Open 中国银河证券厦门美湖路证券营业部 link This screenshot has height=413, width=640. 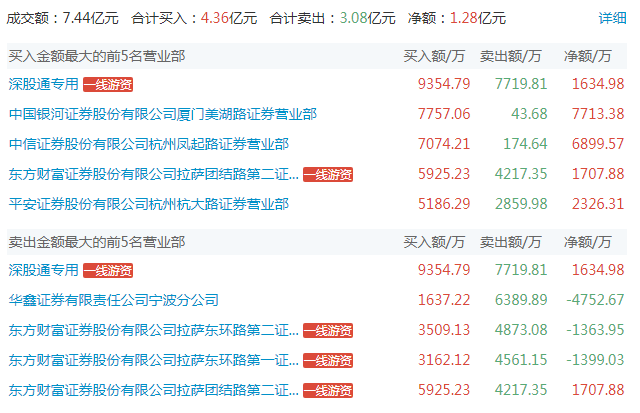tap(162, 114)
